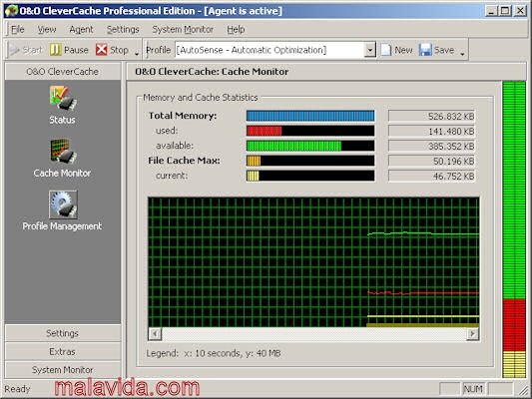The image size is (532, 399).
Task: Open the Status panel icon
Action: [x=63, y=99]
